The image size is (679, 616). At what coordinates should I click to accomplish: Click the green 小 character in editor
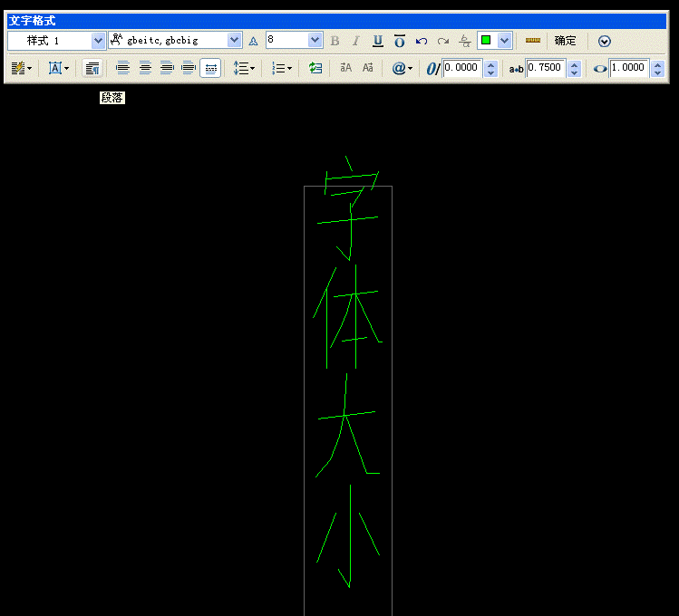coord(349,536)
